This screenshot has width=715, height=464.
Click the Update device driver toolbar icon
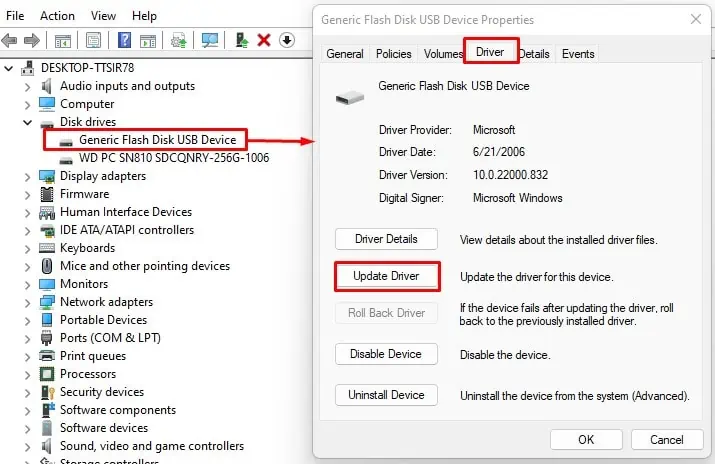pos(179,41)
